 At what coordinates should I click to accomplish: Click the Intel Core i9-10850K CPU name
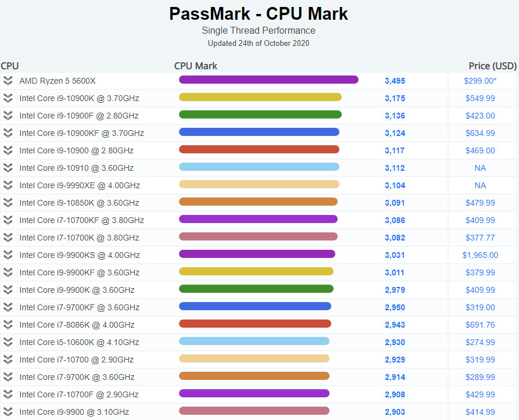tap(79, 203)
